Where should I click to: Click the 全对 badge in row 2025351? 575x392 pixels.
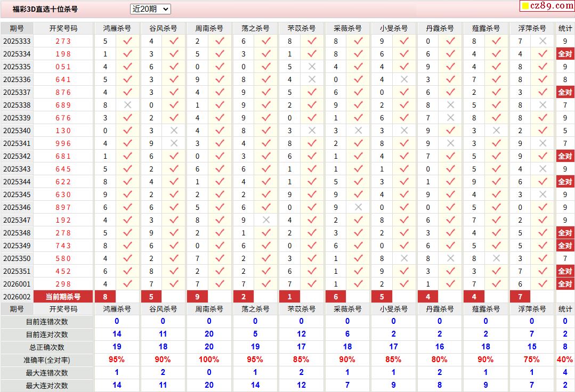tap(565, 271)
